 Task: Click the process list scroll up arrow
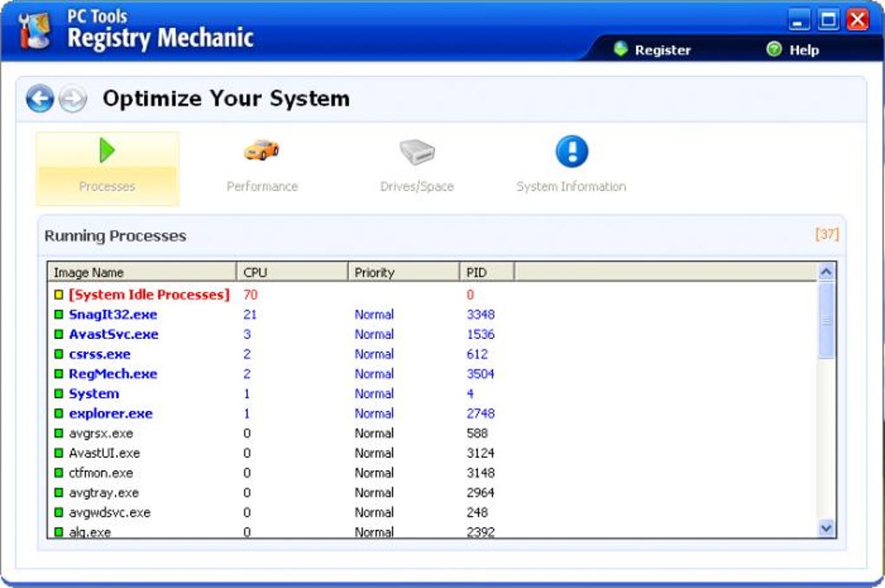826,272
